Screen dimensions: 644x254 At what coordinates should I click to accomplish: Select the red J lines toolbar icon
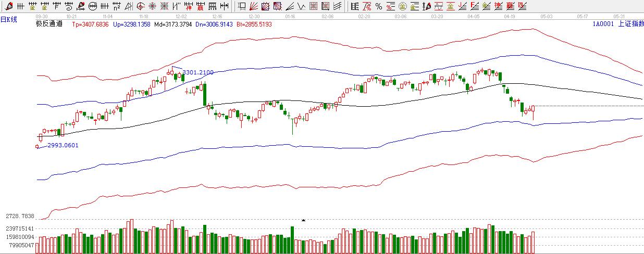point(461,6)
